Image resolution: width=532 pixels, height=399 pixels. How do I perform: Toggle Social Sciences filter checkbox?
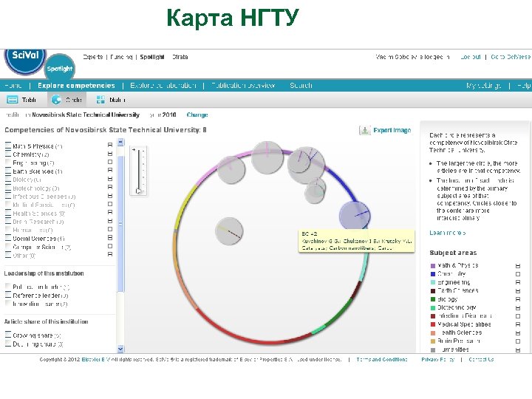[8, 238]
